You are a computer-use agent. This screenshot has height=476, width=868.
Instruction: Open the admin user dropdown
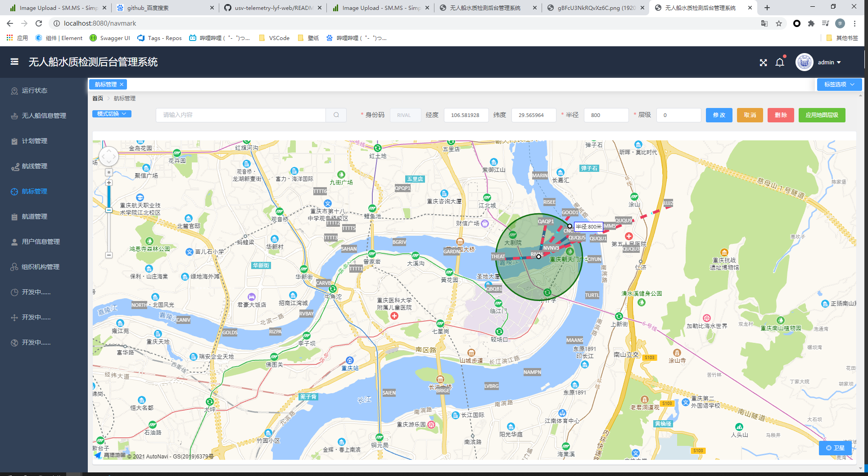click(x=829, y=62)
